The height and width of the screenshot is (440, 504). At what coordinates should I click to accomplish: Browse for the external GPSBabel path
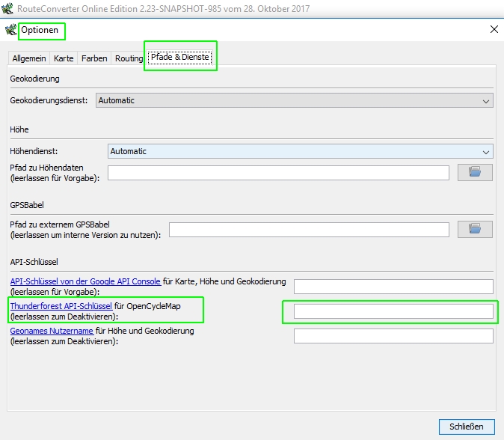475,230
